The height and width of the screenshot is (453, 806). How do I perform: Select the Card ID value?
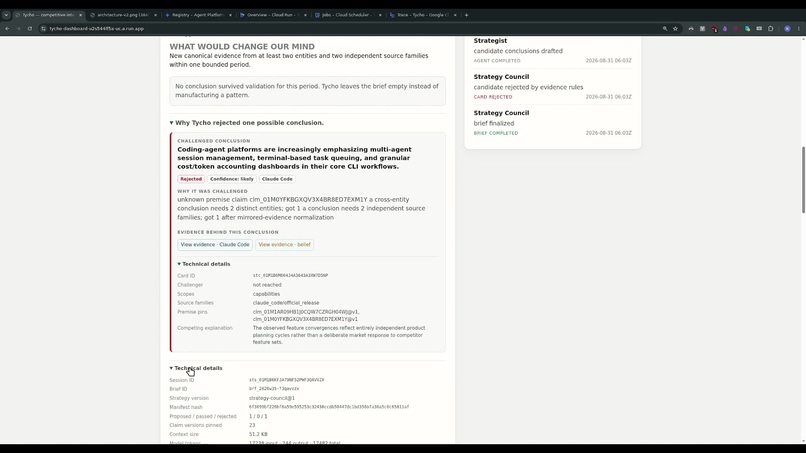290,276
